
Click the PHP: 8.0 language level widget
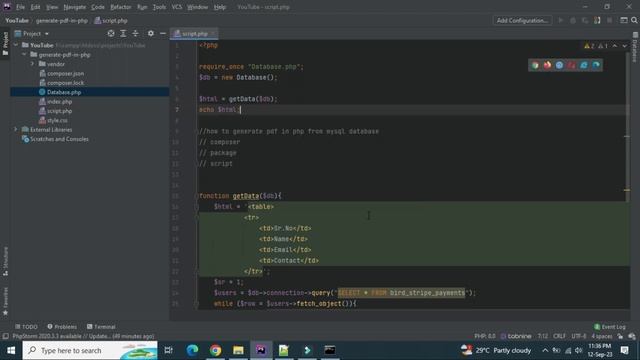point(484,336)
